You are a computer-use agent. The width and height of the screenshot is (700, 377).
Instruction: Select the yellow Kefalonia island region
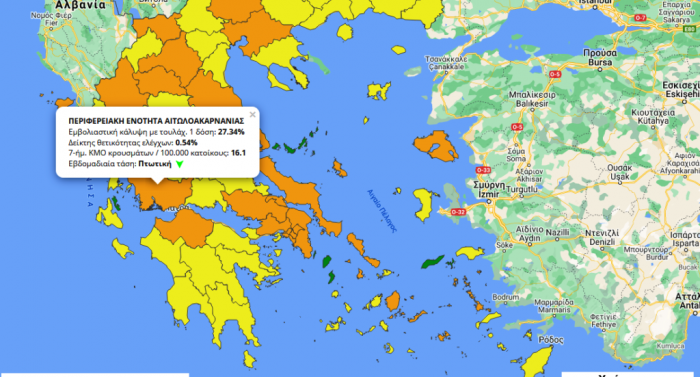click(108, 214)
